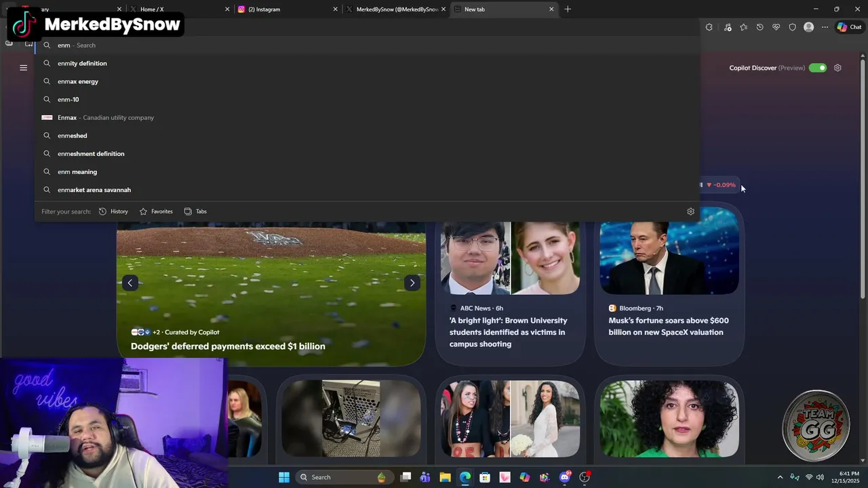868x488 pixels.
Task: Open the Windows Start menu
Action: (284, 477)
